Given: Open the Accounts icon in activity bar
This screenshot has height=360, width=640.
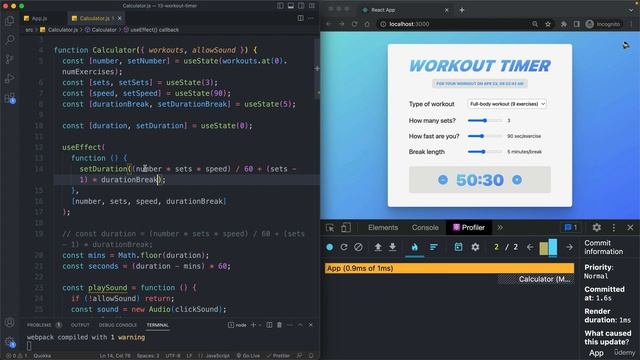Looking at the screenshot, I should (10, 322).
